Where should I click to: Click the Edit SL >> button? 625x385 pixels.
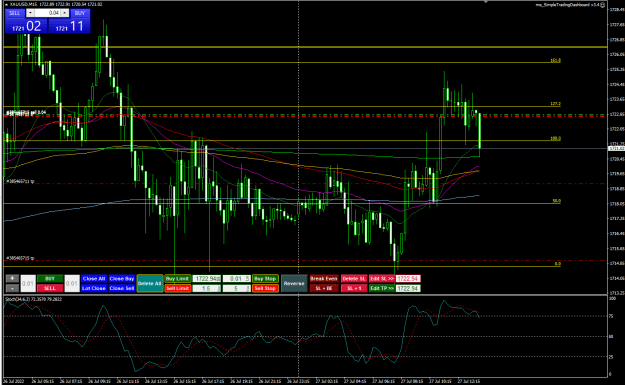(382, 279)
